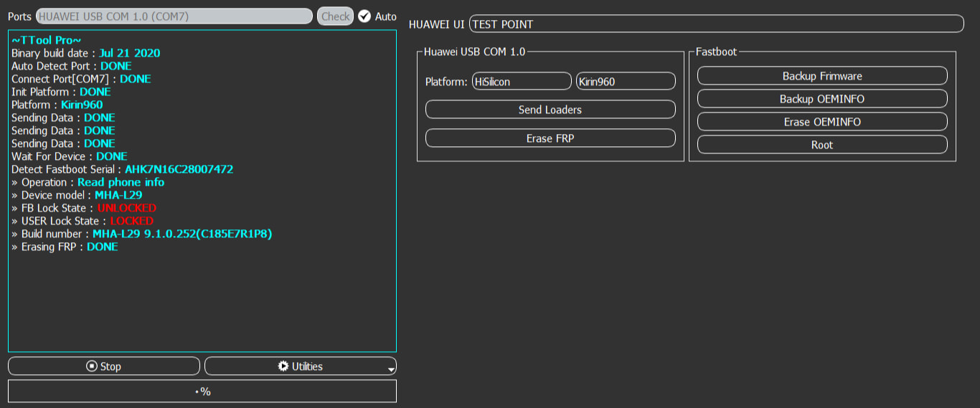Click the Huawei USB COM 1.0 group label
This screenshot has width=980, height=408.
475,52
